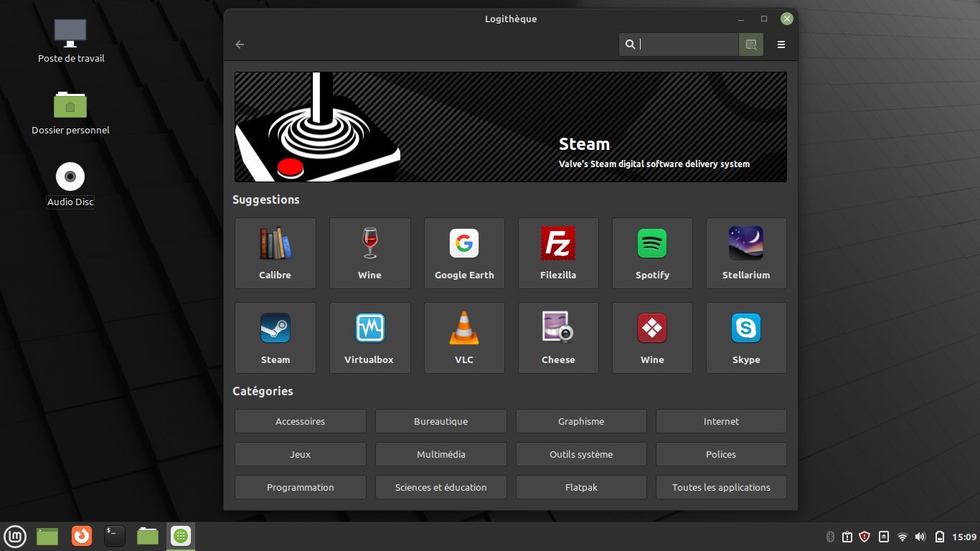Image resolution: width=980 pixels, height=551 pixels.
Task: Open the Internet category
Action: coord(721,421)
